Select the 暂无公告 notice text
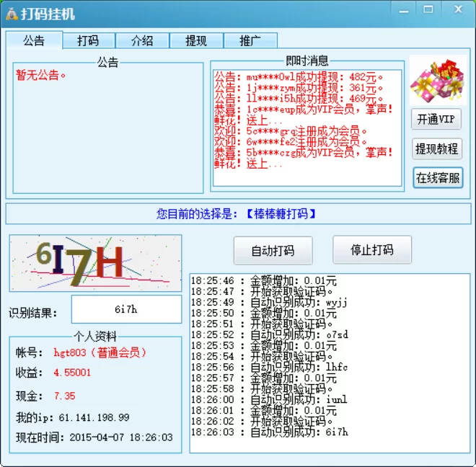The width and height of the screenshot is (476, 467). [40, 75]
